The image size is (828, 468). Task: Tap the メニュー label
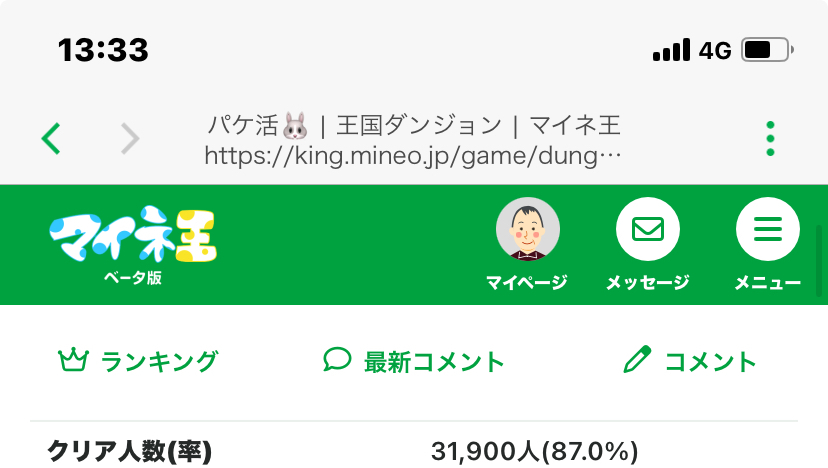tap(767, 283)
